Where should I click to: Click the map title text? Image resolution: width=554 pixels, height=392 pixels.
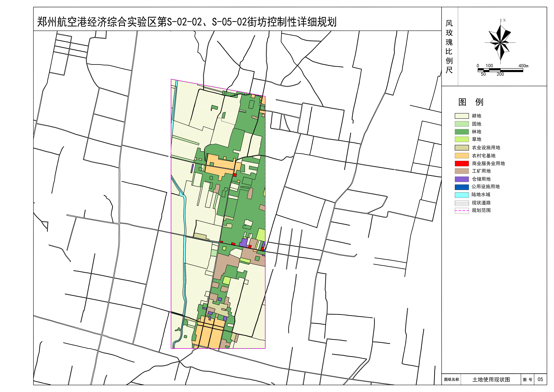(187, 22)
